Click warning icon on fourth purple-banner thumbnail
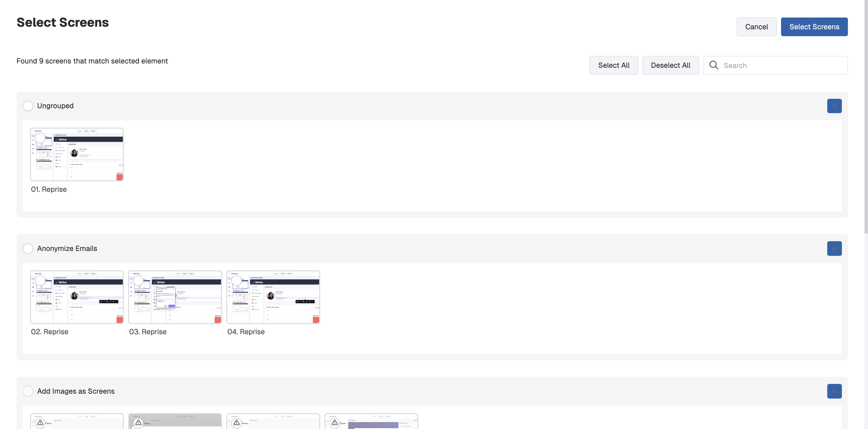The height and width of the screenshot is (429, 868). (334, 422)
